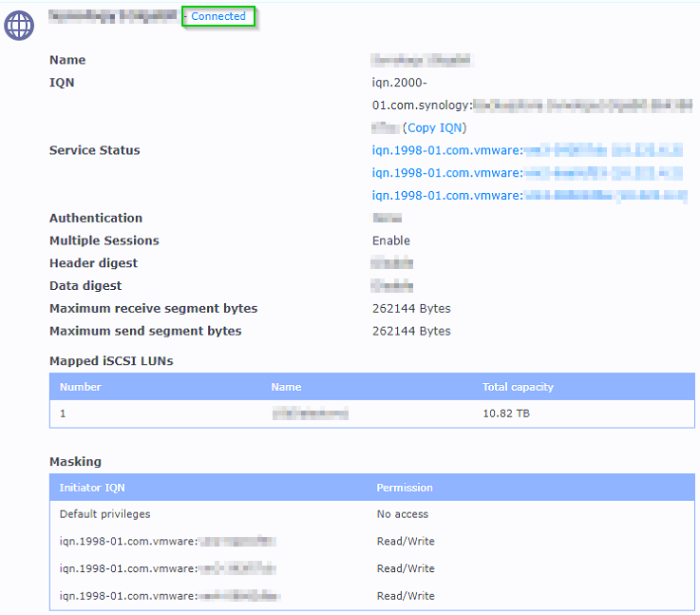Select the first vmware initiator in Masking table
The width and height of the screenshot is (700, 615).
(x=167, y=542)
